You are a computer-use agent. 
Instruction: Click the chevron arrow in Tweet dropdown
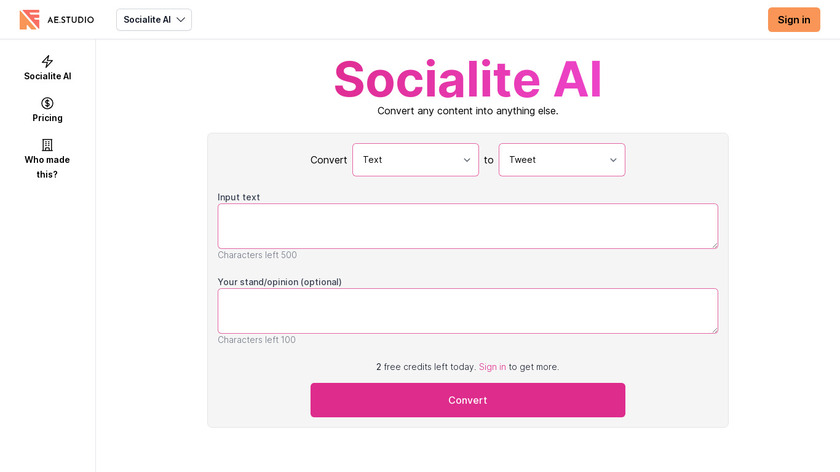613,160
